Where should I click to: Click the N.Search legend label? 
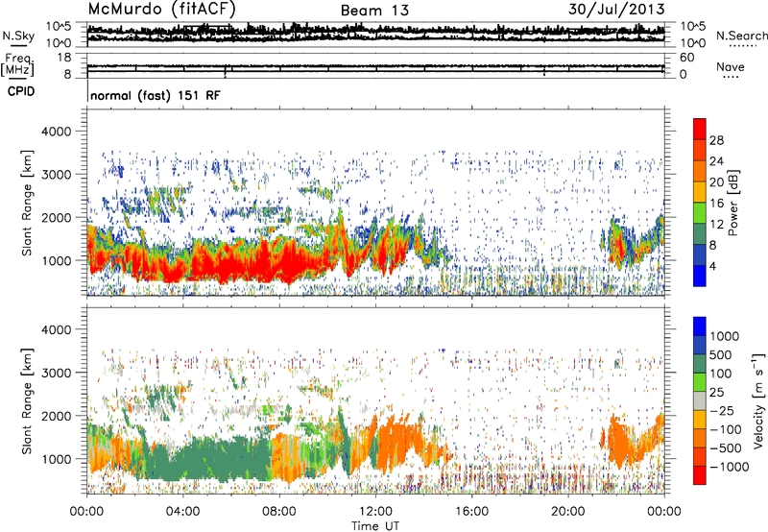point(741,36)
